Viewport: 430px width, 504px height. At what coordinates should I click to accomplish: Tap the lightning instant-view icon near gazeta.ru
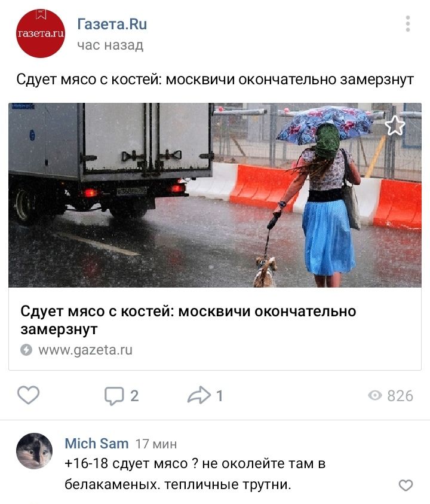coord(26,350)
